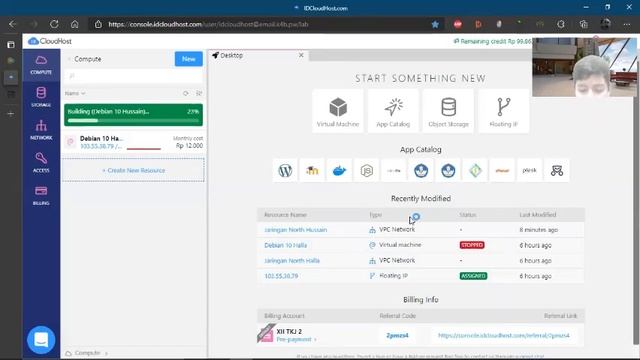This screenshot has height=360, width=640.
Task: Collapse the Compute panel header arrow
Action: (69, 59)
